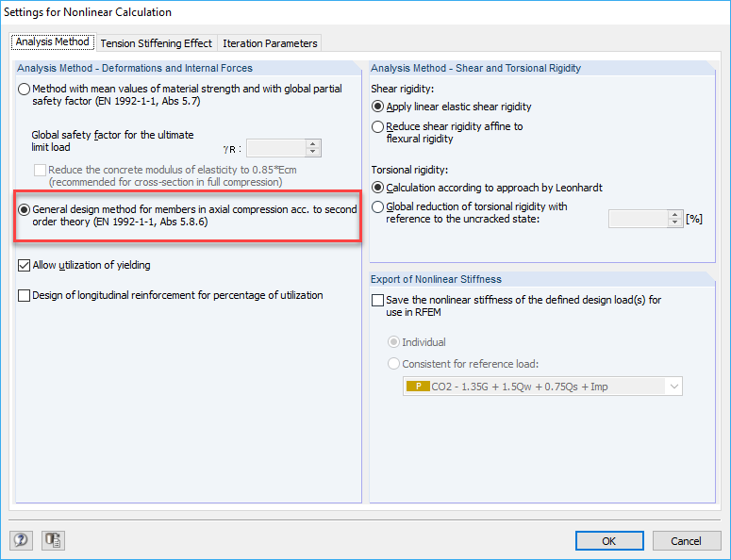Choose Apply linear elastic shear rigidity
Screen dimensions: 731x560
pyautogui.click(x=378, y=107)
